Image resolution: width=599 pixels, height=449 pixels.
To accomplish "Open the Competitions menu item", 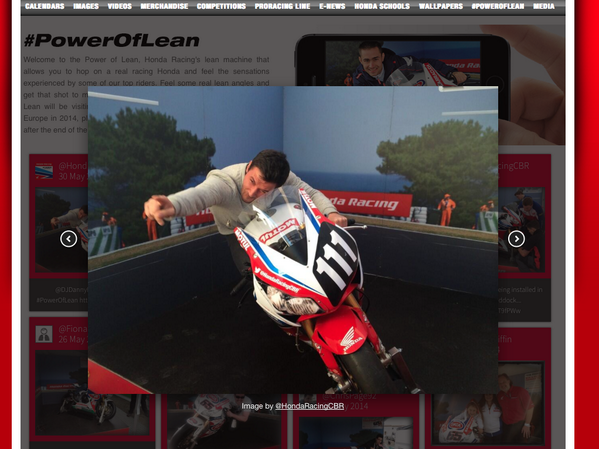I will 221,6.
